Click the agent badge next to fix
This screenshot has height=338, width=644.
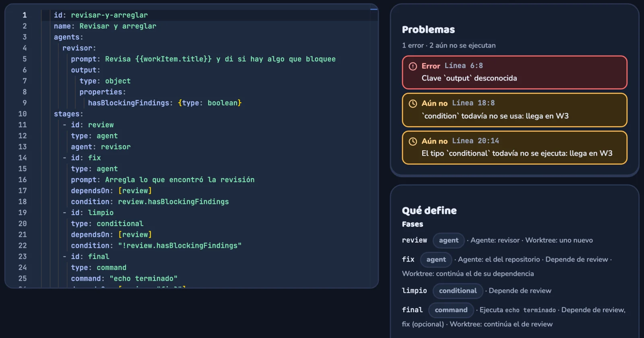click(436, 260)
